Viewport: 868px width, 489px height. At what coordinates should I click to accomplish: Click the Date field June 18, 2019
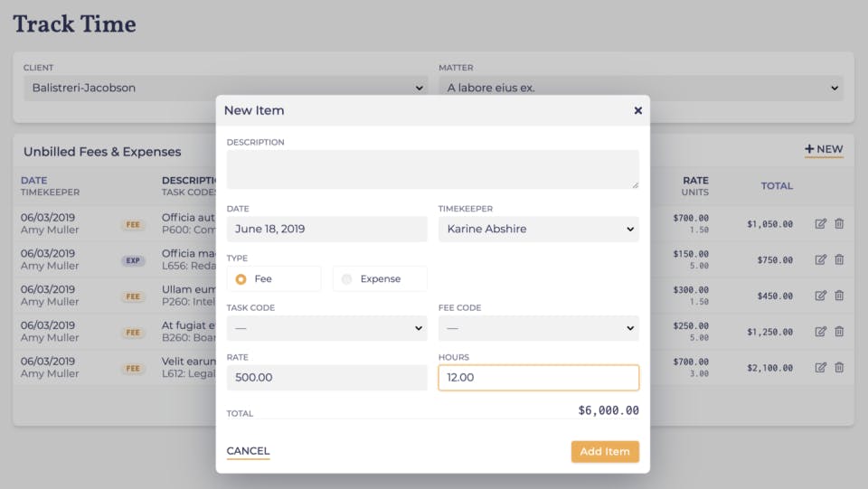(326, 229)
